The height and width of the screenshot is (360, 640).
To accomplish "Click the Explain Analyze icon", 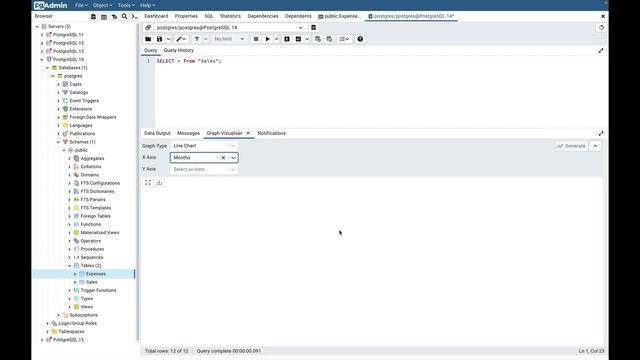I will click(298, 39).
